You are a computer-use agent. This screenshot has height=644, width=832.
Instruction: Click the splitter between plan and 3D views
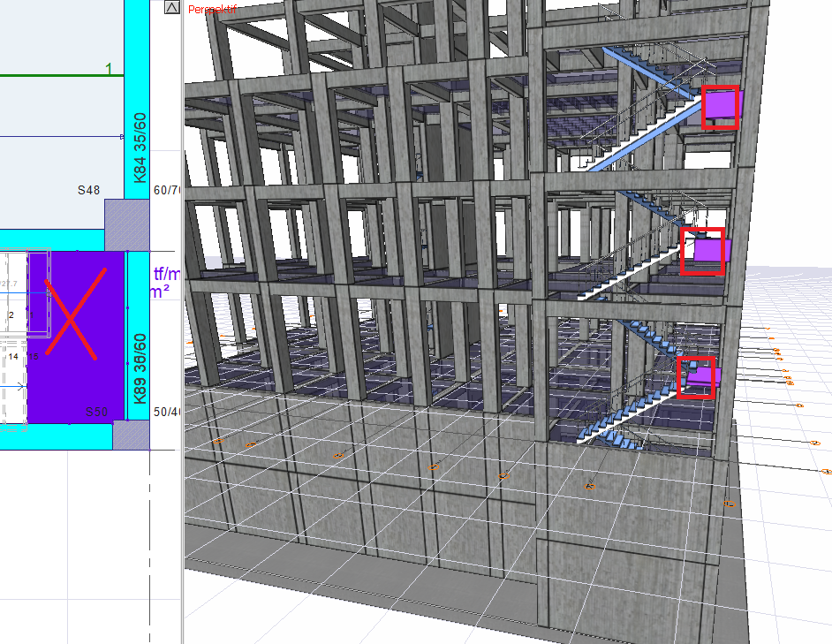tap(182, 353)
